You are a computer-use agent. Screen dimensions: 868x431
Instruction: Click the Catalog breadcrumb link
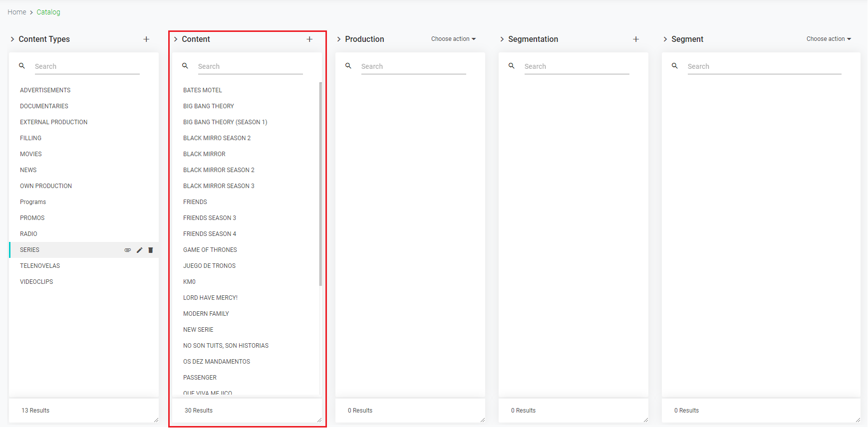(48, 12)
